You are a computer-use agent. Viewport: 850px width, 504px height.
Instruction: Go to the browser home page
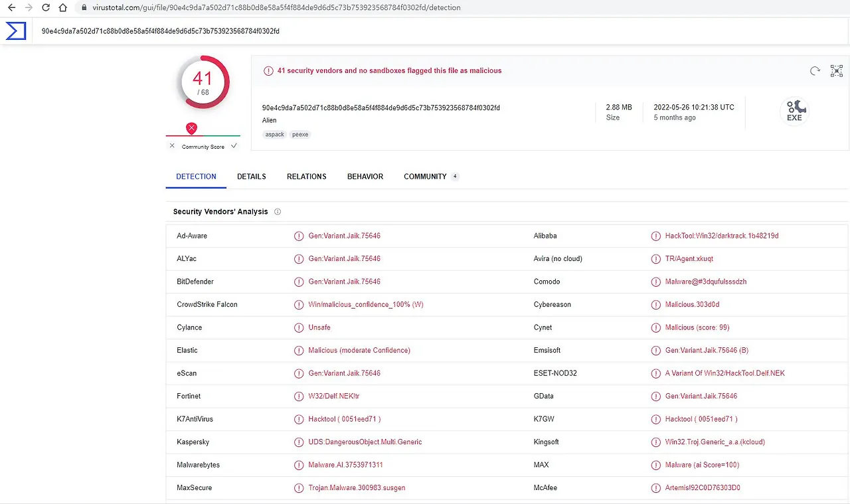(62, 8)
